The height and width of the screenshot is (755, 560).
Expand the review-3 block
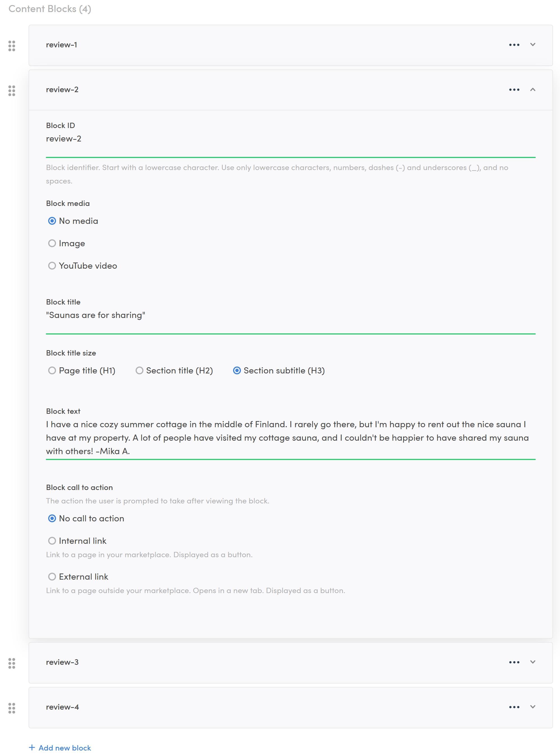click(533, 662)
